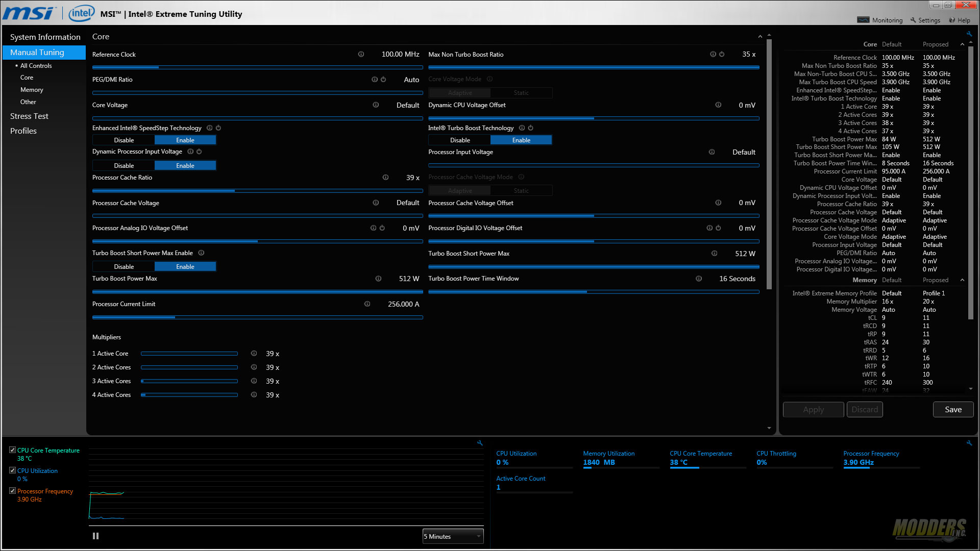980x551 pixels.
Task: Collapse the Memory group in proposed settings panel
Action: click(x=962, y=280)
